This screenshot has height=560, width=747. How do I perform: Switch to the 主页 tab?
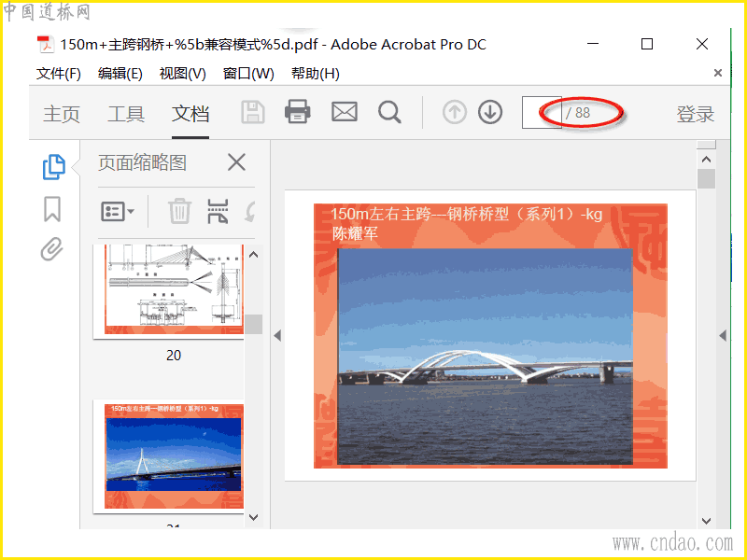62,114
